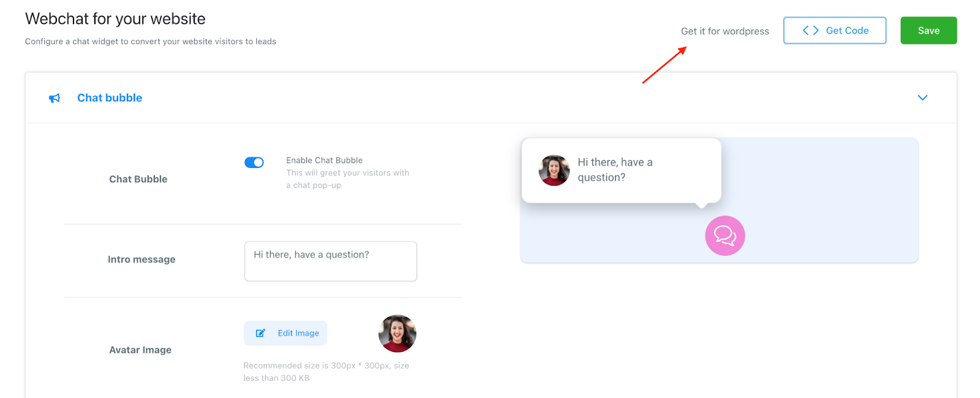Click the Get Code button label
980x398 pixels.
(x=847, y=31)
